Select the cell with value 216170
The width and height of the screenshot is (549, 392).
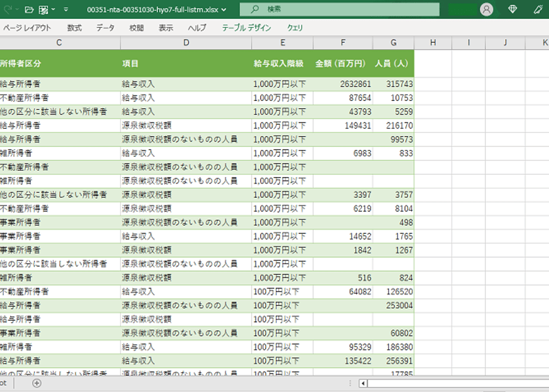point(393,126)
